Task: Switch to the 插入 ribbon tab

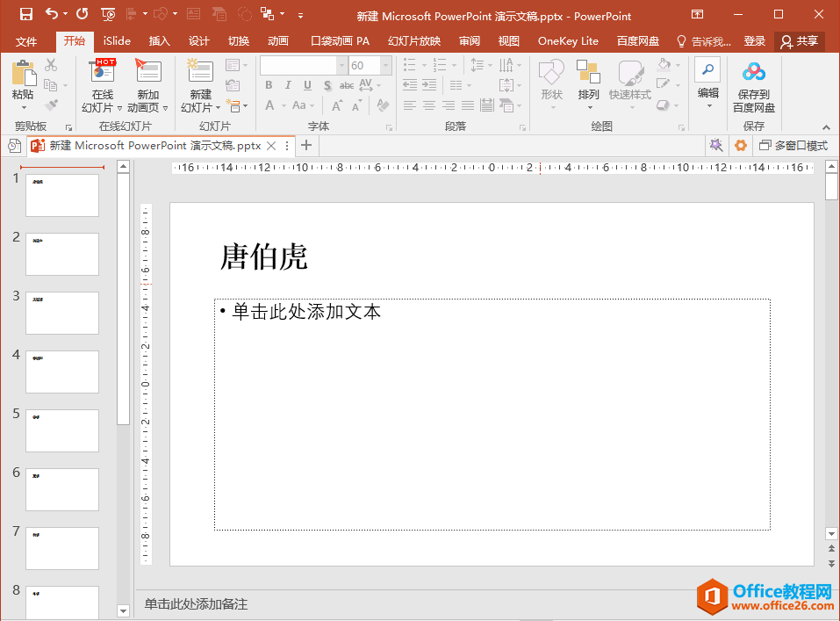Action: tap(159, 41)
